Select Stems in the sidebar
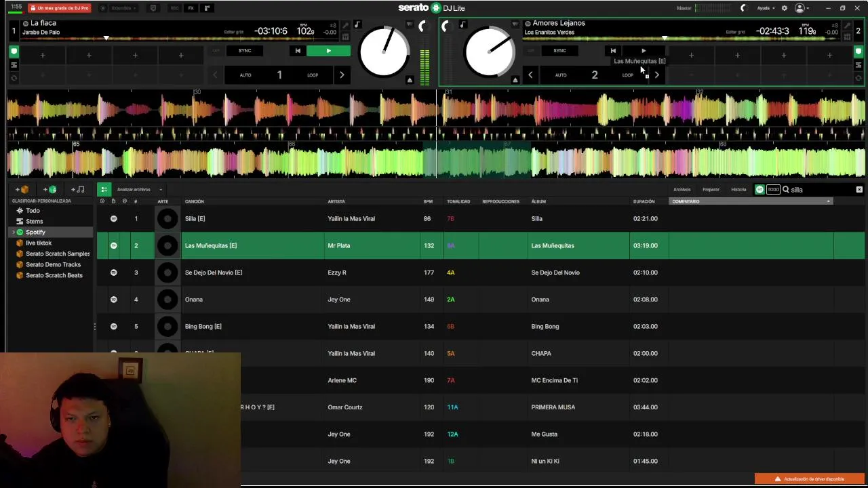The image size is (868, 488). [34, 222]
